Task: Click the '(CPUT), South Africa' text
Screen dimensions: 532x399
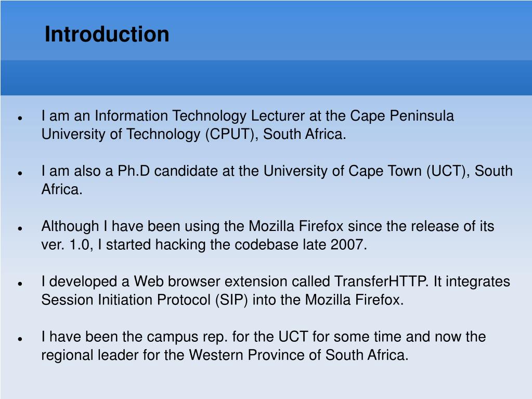Action: [276, 134]
